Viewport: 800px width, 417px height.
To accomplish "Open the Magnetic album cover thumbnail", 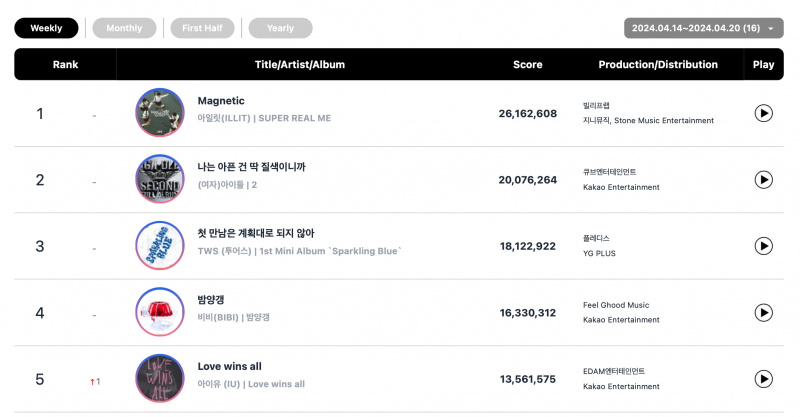I will pyautogui.click(x=160, y=113).
